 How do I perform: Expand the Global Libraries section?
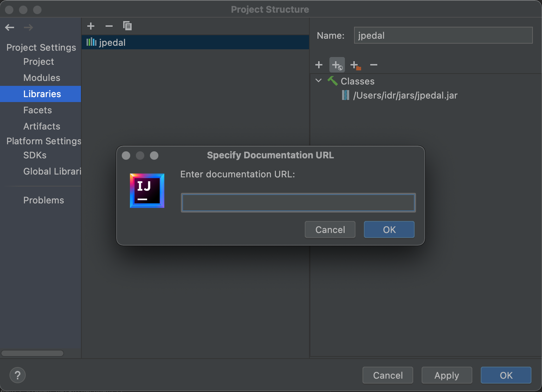52,171
